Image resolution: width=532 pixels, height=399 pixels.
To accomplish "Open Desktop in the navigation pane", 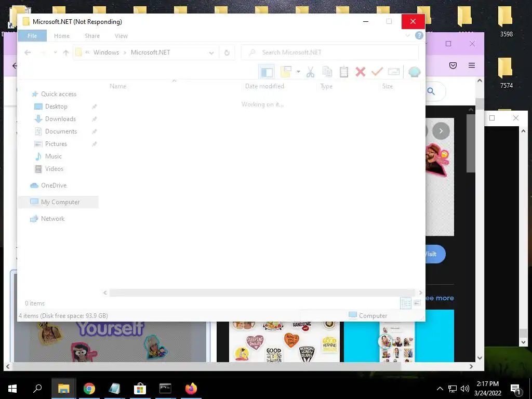I will click(56, 107).
